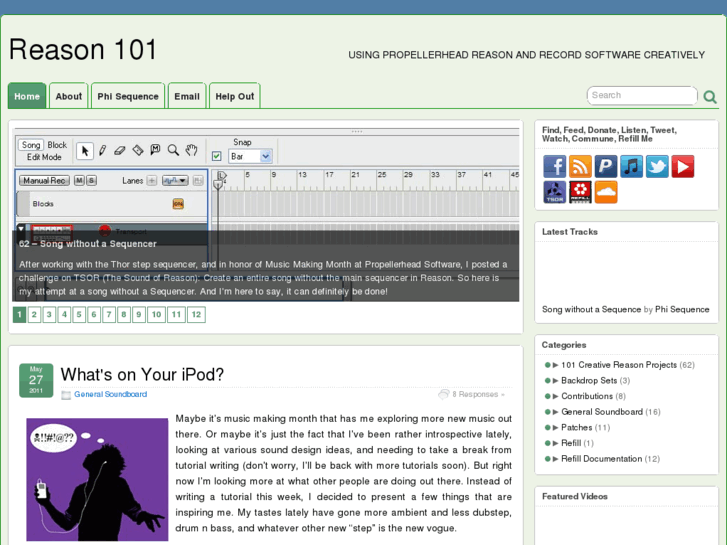
Task: Click the speech bubble Responses icon
Action: pyautogui.click(x=443, y=394)
